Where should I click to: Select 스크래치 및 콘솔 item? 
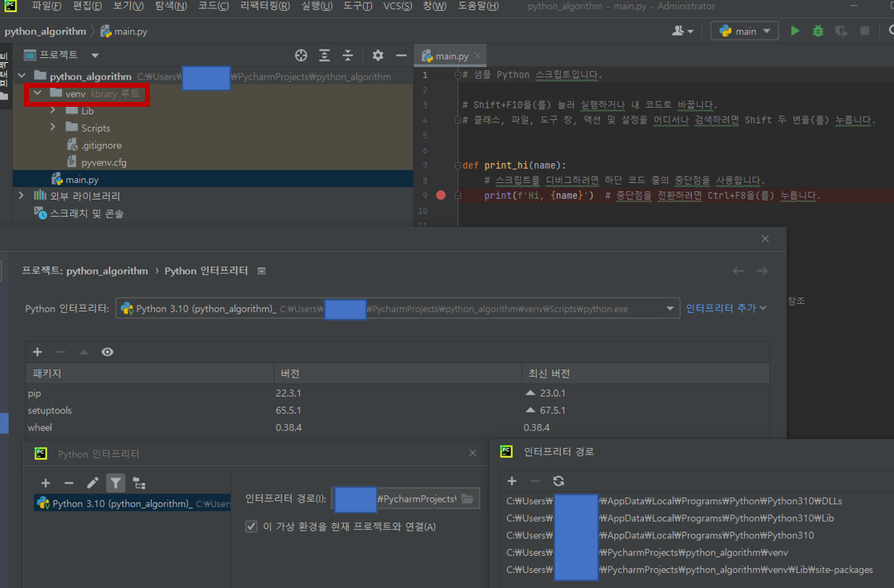pos(79,213)
